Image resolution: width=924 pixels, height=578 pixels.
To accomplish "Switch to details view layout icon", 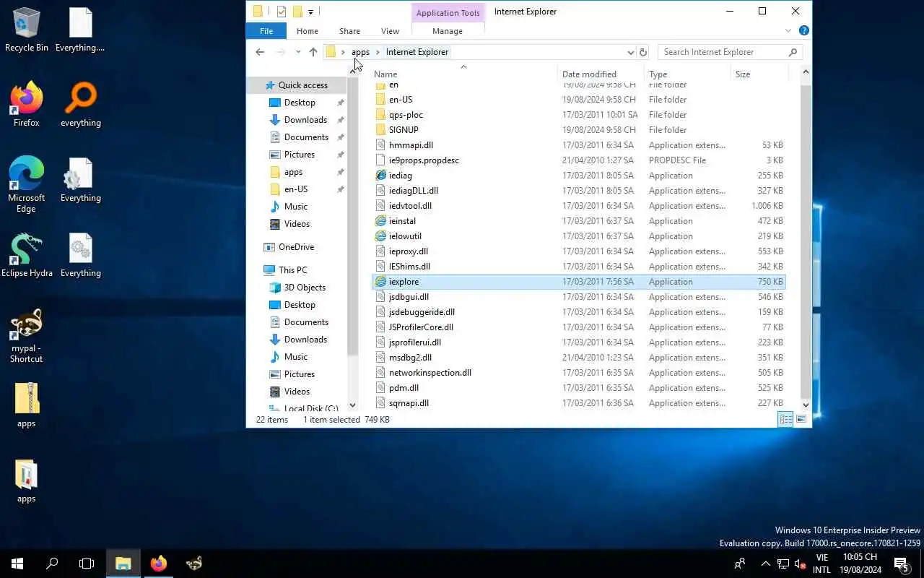I will [x=785, y=420].
